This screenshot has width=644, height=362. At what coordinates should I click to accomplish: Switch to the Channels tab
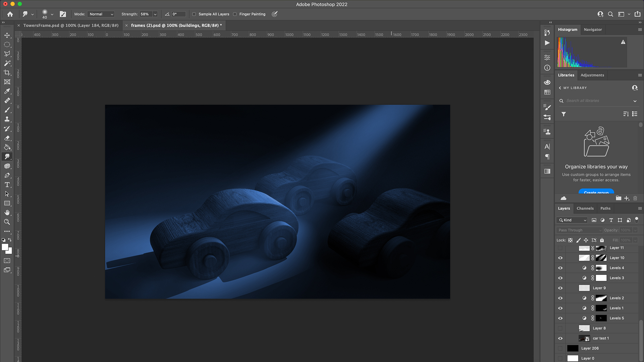point(585,208)
